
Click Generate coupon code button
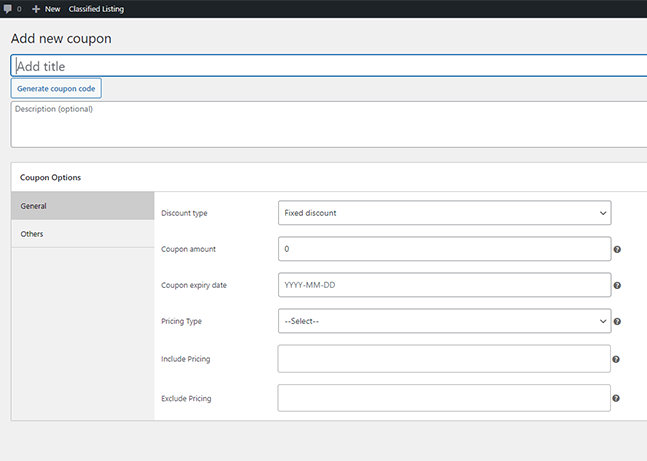coord(56,88)
